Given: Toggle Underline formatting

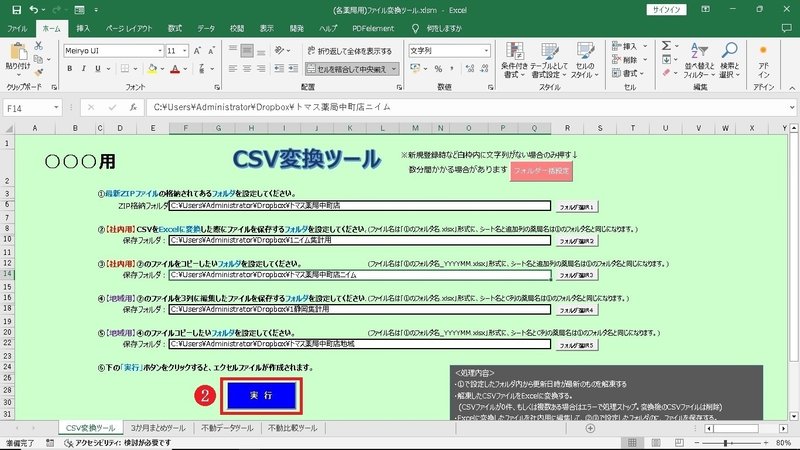Looking at the screenshot, I should pos(97,68).
